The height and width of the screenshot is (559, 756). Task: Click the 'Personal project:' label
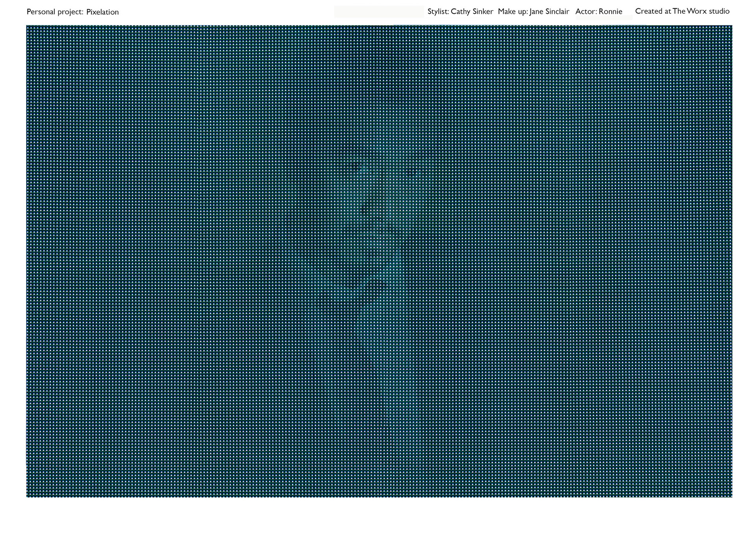click(55, 12)
